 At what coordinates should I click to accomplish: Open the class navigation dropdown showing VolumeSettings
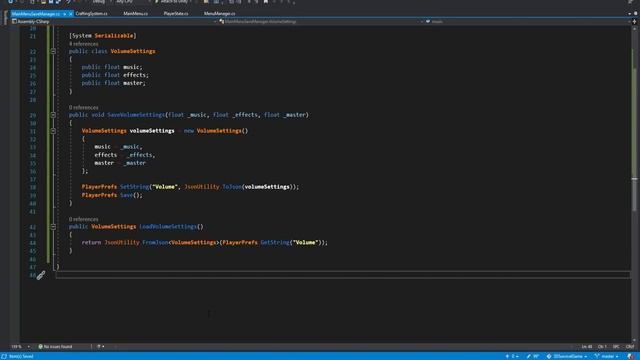(321, 21)
